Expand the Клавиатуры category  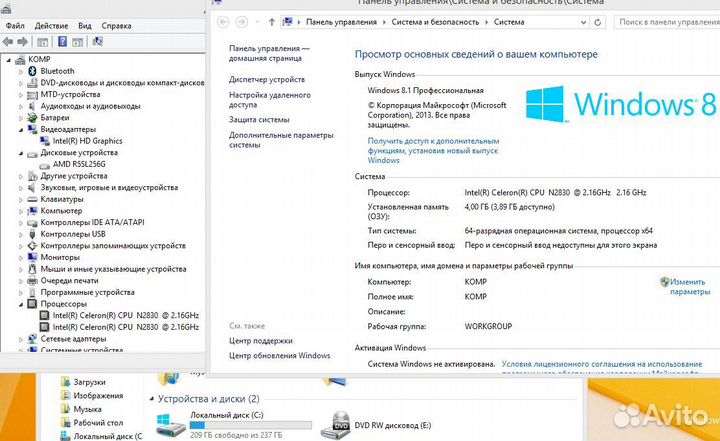21,200
